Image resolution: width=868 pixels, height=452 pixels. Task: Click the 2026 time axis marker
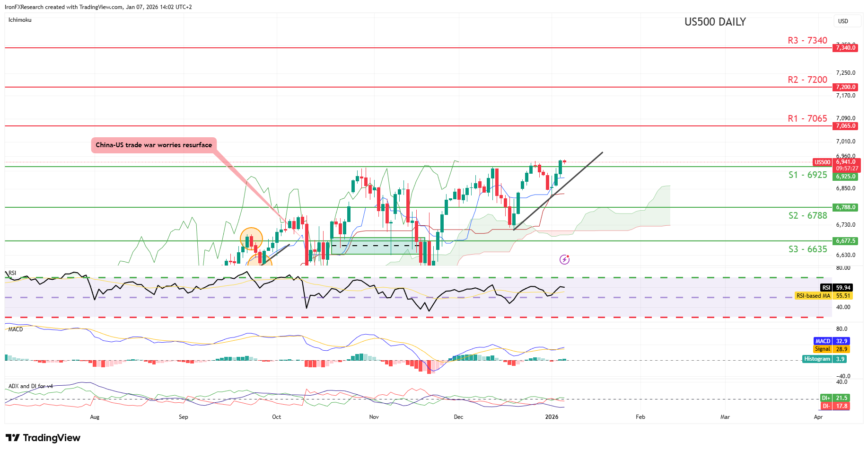pyautogui.click(x=552, y=417)
